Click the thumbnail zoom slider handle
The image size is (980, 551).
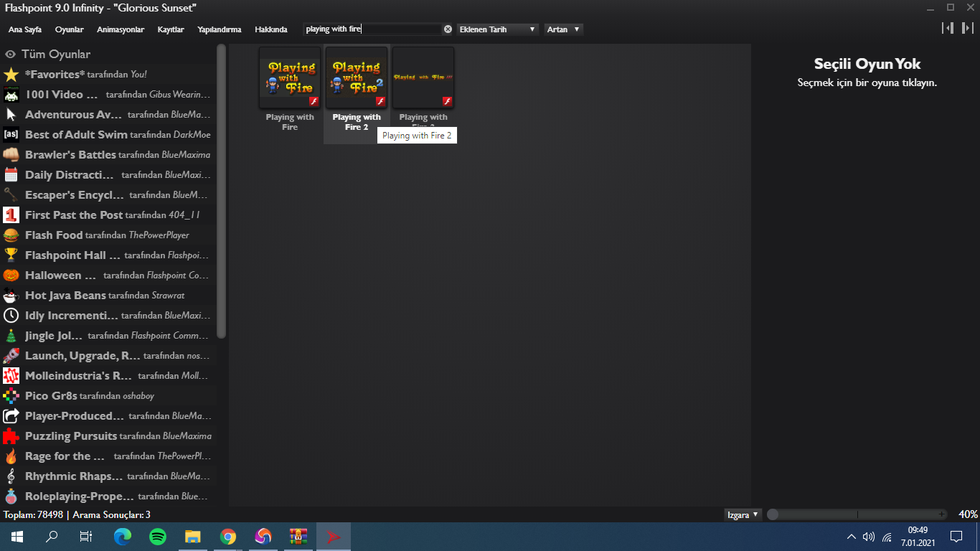tap(773, 514)
